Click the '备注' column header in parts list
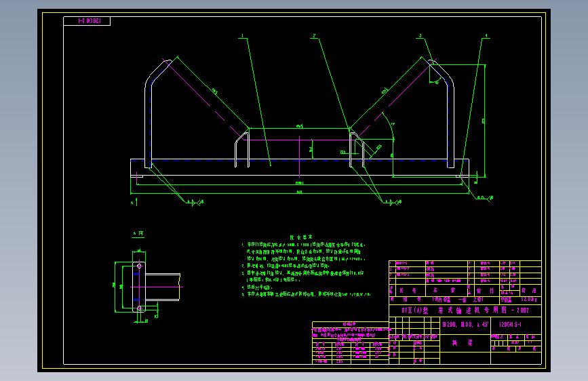 [x=529, y=290]
